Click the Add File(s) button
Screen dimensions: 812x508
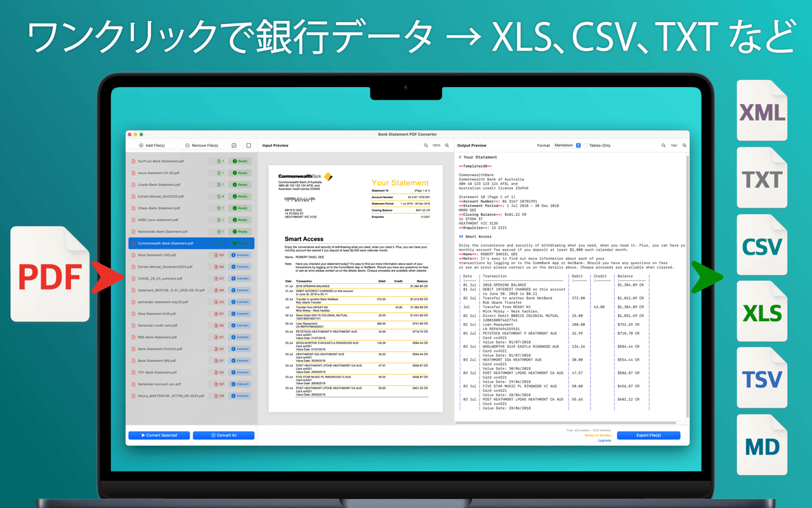[152, 145]
